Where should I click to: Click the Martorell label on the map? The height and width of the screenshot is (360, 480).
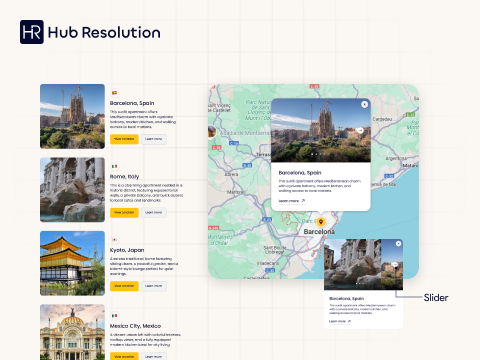coord(236,192)
